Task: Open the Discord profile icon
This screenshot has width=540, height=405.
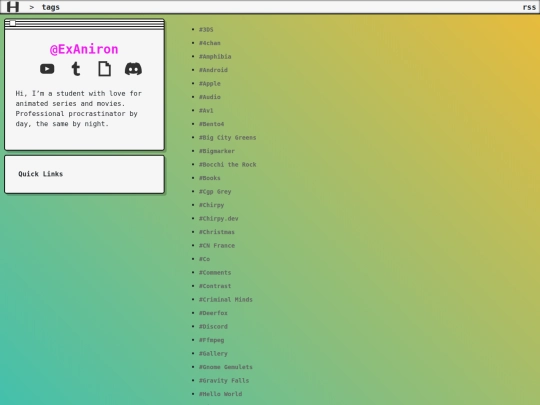Action: [133, 69]
